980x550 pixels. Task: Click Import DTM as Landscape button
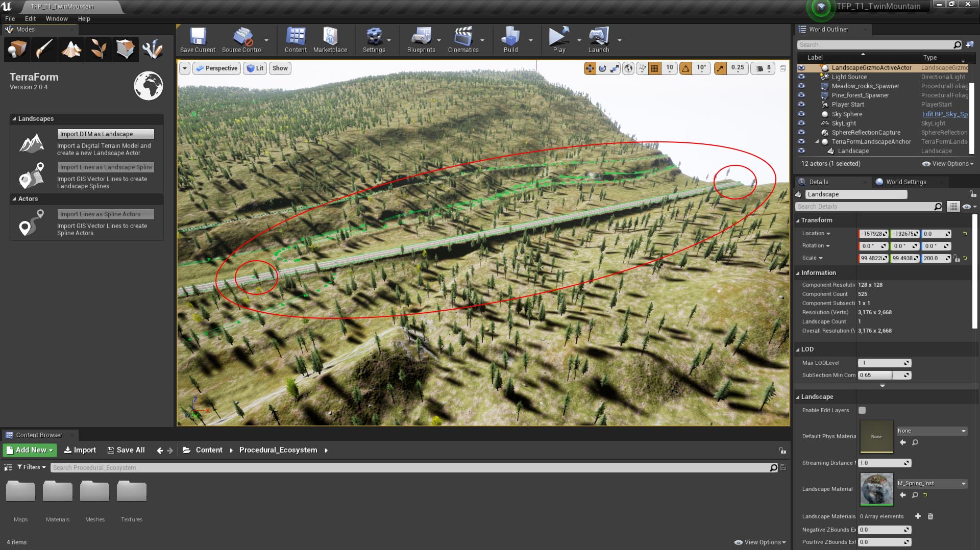[106, 134]
